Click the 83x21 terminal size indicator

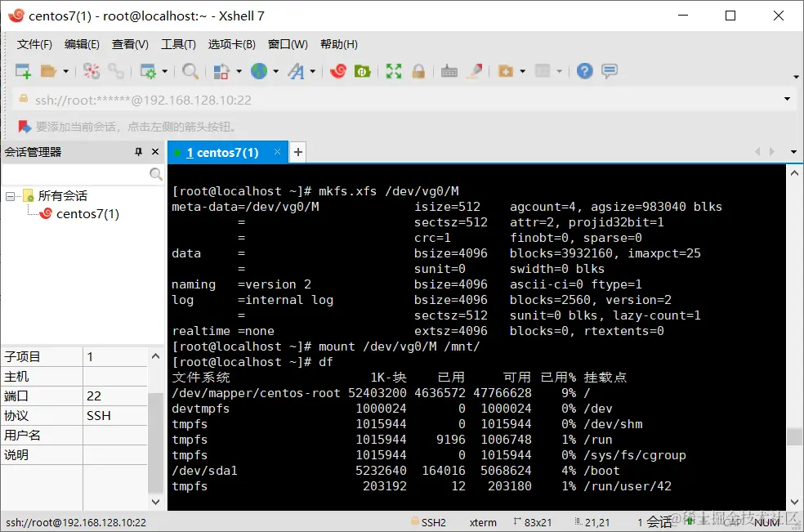point(533,522)
